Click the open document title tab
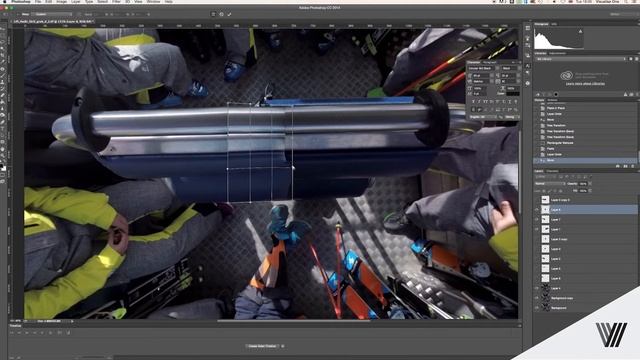The image size is (640, 360). pos(53,21)
